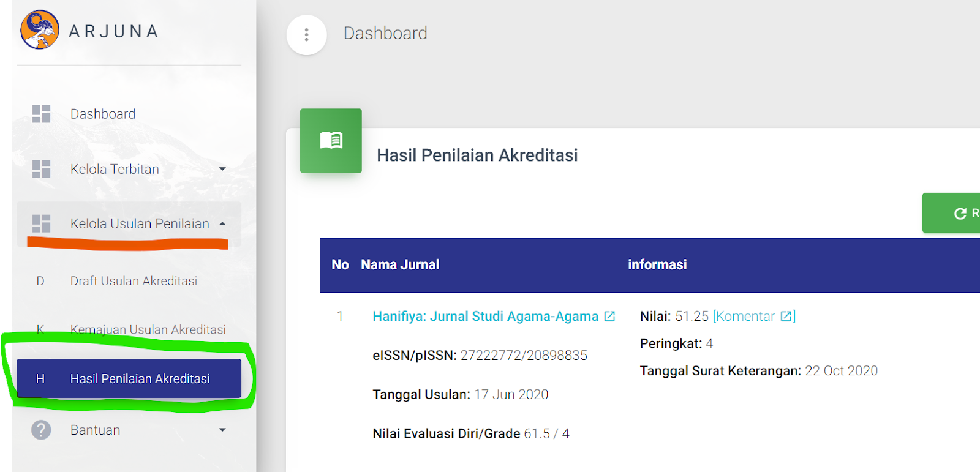Expand the Bantuan dropdown arrow
The height and width of the screenshot is (472, 980).
point(222,430)
